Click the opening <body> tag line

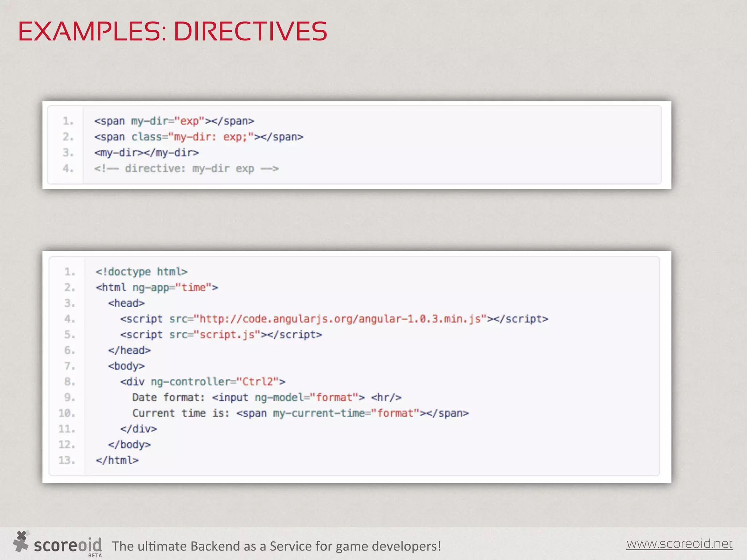126,366
